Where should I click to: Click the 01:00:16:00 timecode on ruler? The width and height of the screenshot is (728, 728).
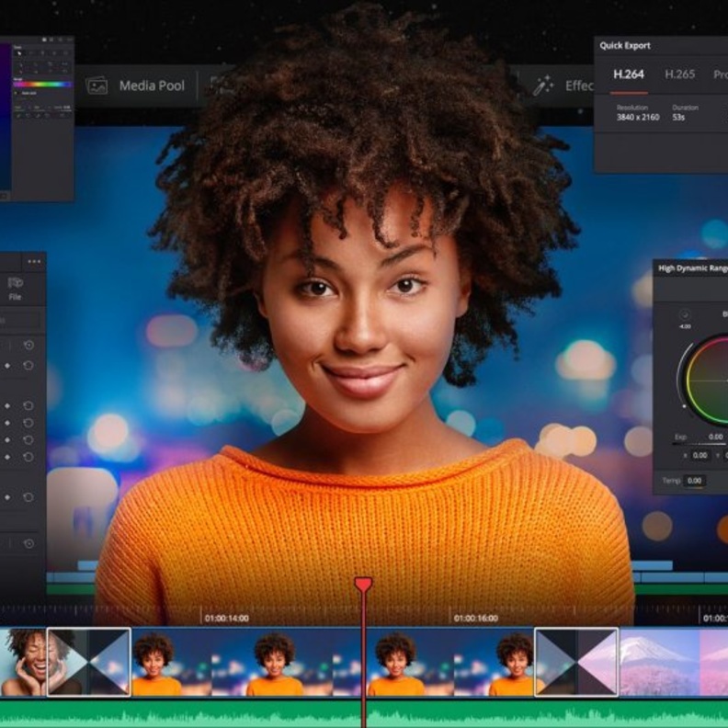[476, 619]
